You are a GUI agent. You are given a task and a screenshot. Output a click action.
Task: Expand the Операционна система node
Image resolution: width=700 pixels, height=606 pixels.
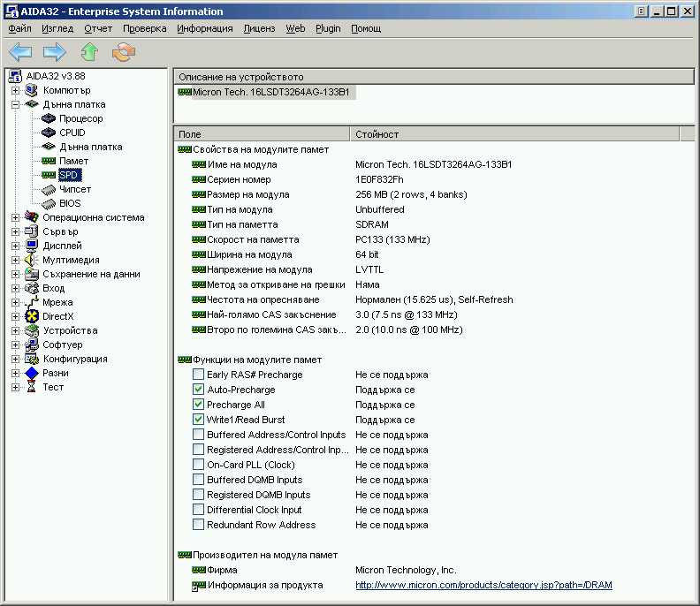click(15, 218)
